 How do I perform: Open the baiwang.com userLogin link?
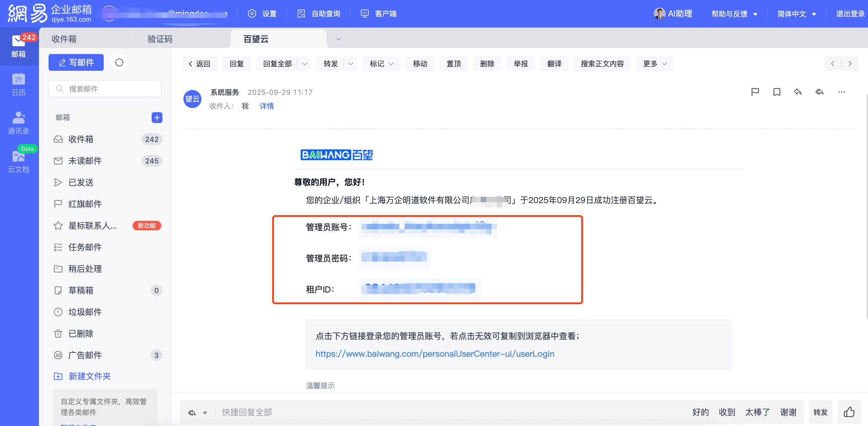pyautogui.click(x=435, y=353)
